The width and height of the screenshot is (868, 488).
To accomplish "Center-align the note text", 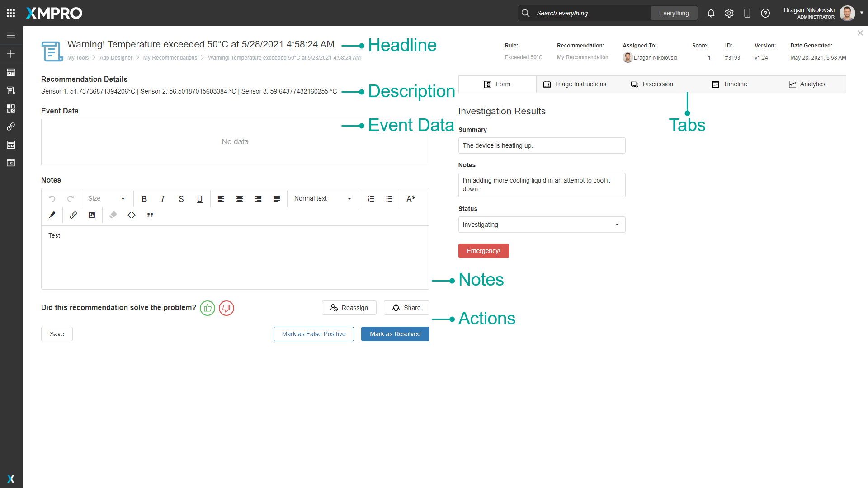I will click(x=239, y=199).
